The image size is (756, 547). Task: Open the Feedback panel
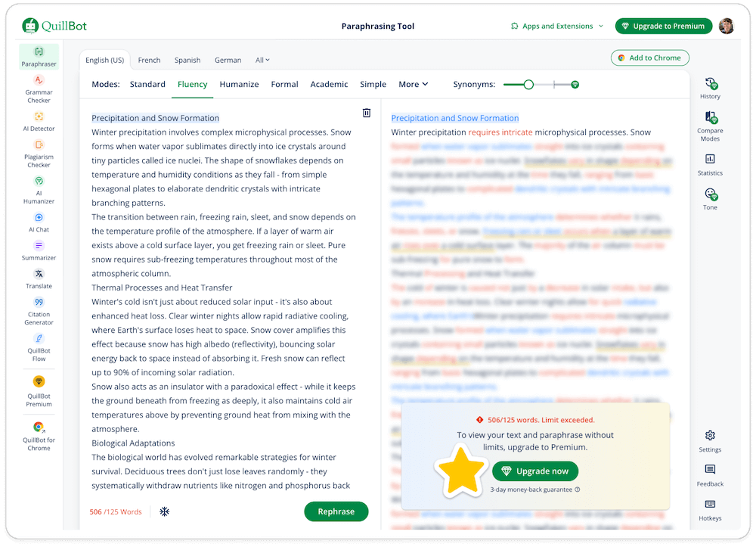(710, 476)
